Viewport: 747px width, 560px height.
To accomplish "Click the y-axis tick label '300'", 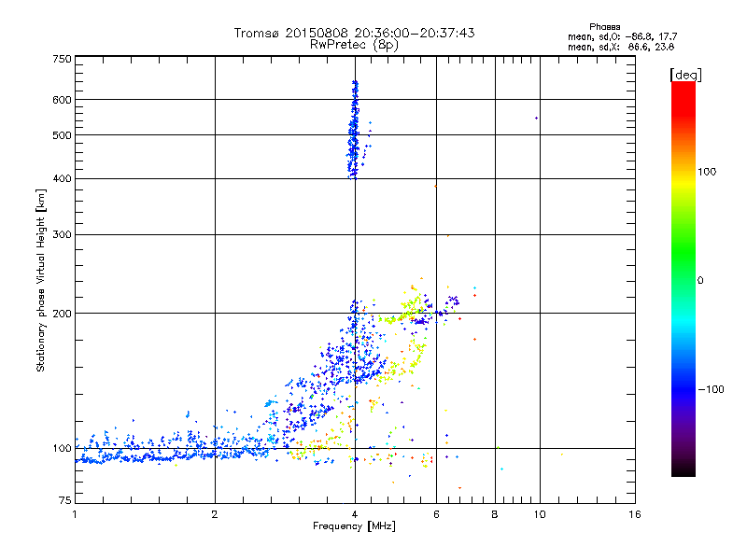I will pyautogui.click(x=62, y=234).
